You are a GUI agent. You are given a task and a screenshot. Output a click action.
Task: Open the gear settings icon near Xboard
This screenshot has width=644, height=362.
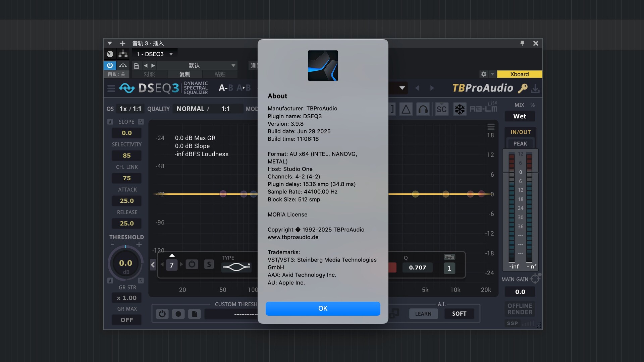(x=483, y=74)
